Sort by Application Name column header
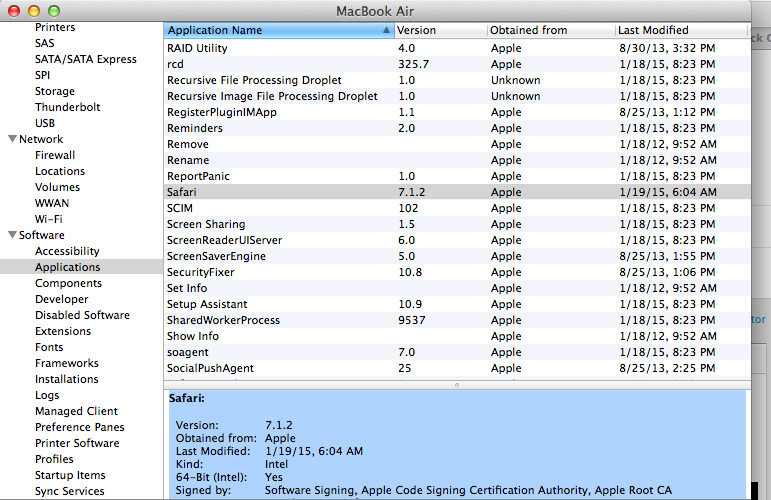The width and height of the screenshot is (771, 500). click(x=279, y=30)
